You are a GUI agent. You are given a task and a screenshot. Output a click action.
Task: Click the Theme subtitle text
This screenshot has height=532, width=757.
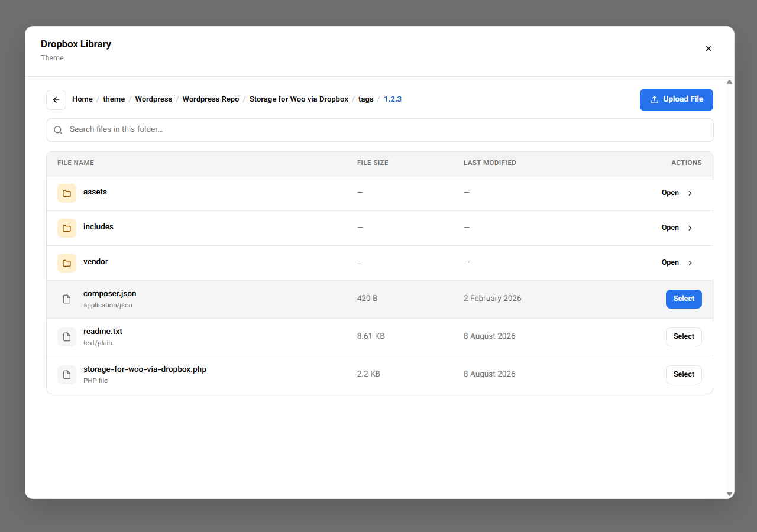point(52,58)
